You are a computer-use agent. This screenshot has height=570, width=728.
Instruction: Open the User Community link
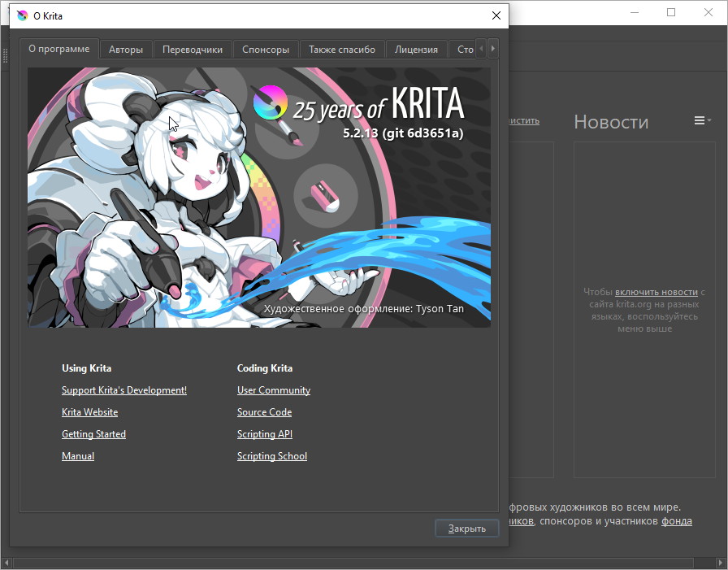274,390
